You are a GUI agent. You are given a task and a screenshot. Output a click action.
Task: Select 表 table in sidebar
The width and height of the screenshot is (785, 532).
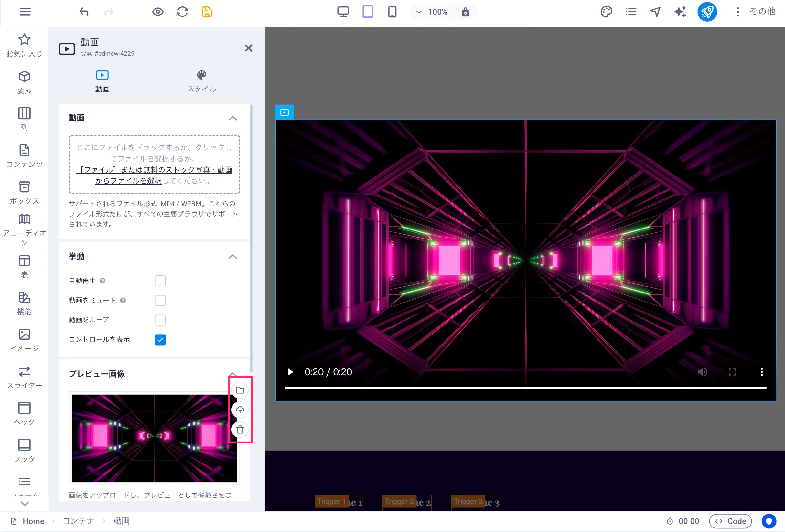(24, 267)
